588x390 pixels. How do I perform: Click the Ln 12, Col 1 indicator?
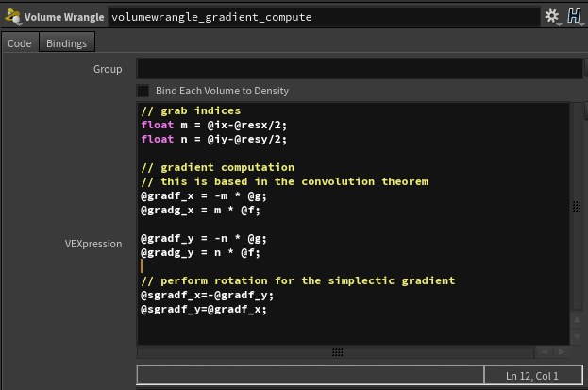(533, 376)
